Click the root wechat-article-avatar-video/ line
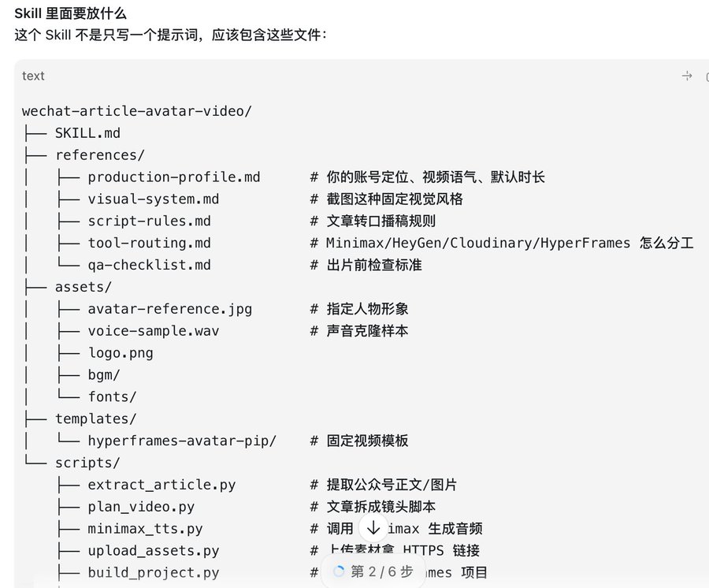 pos(137,111)
